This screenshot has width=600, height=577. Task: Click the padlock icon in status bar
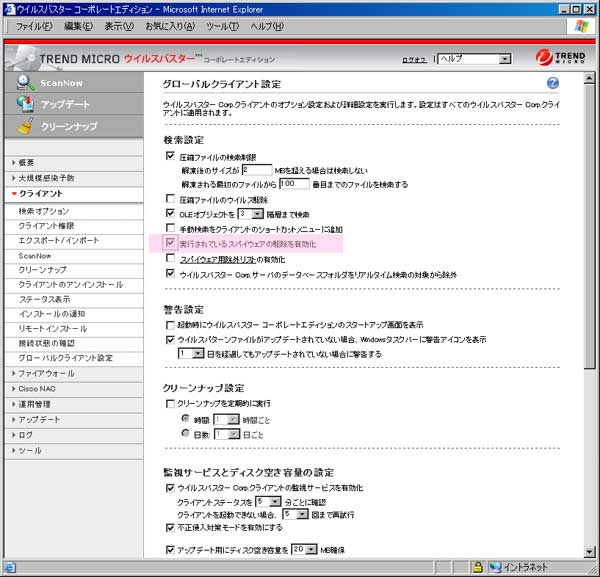pyautogui.click(x=477, y=567)
